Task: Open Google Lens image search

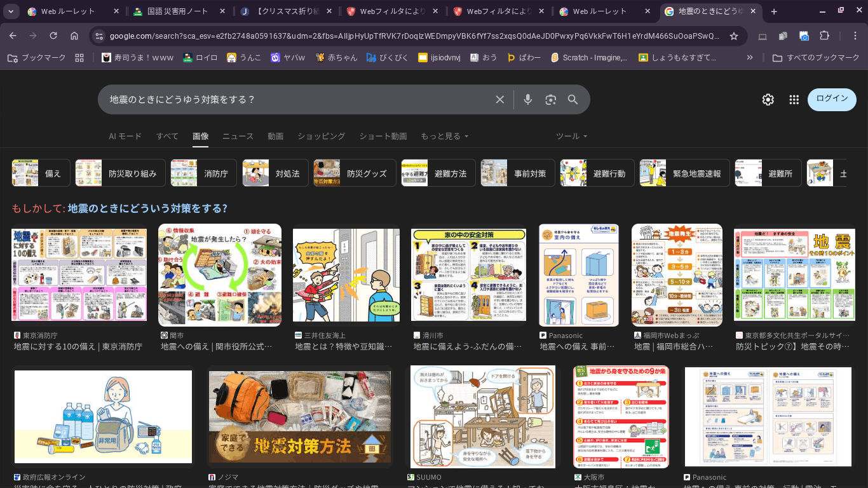Action: pos(550,100)
